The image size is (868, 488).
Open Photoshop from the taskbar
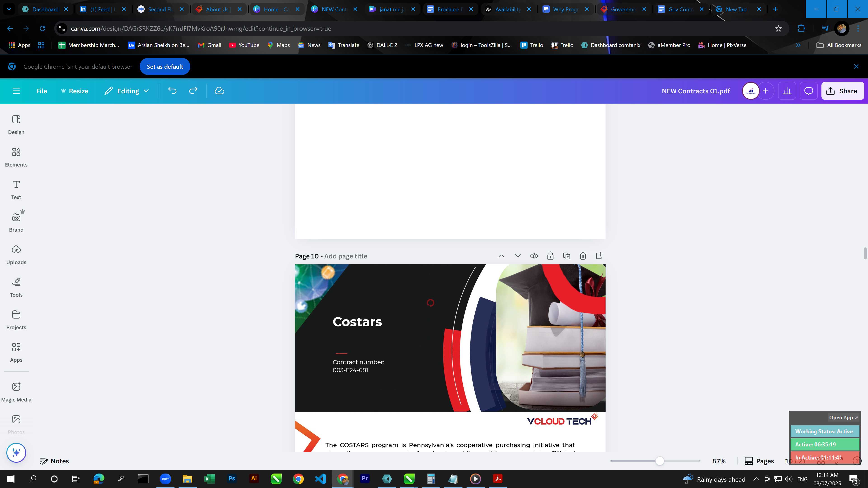231,479
